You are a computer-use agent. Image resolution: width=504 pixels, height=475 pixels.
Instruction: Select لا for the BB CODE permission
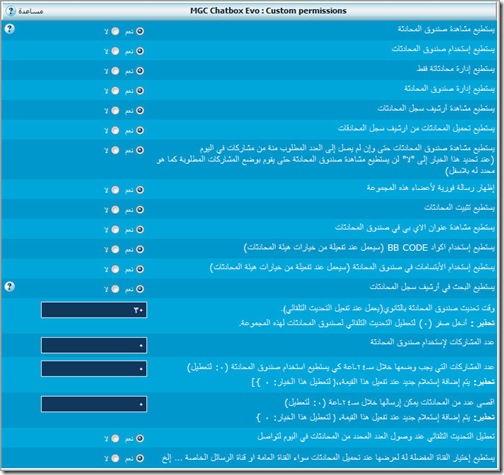click(x=115, y=249)
